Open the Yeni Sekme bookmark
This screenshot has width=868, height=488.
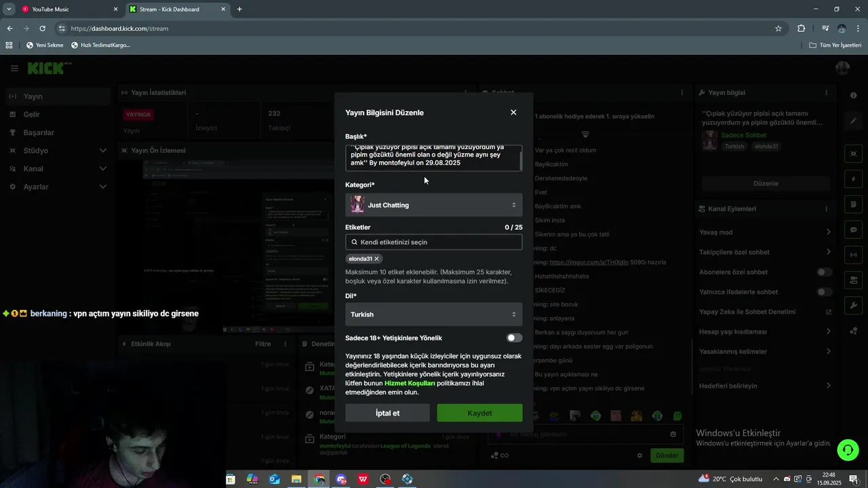(x=45, y=45)
